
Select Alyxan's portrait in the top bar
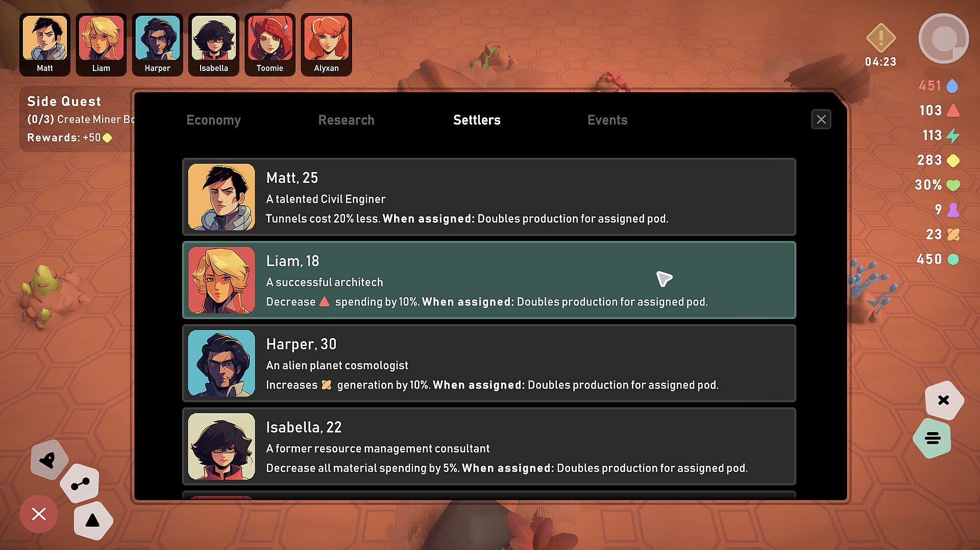tap(326, 44)
